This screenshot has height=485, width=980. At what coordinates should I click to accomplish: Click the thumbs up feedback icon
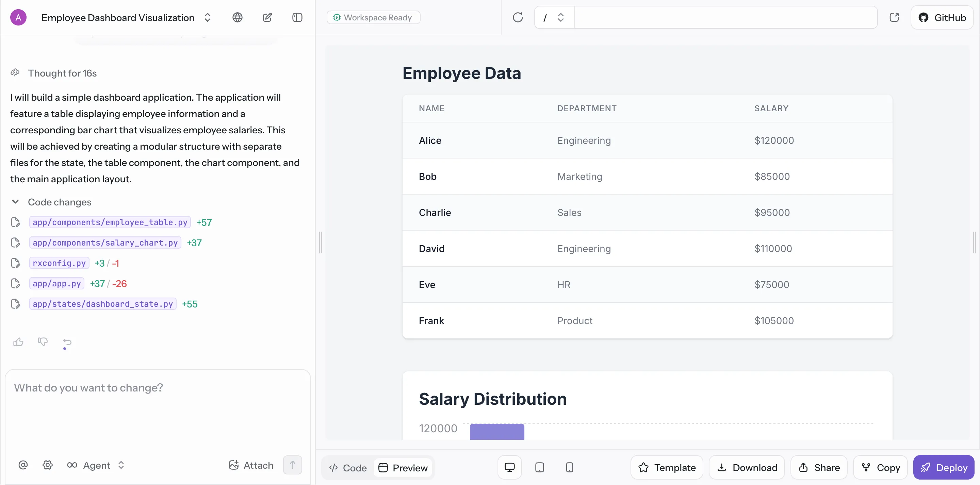click(18, 342)
